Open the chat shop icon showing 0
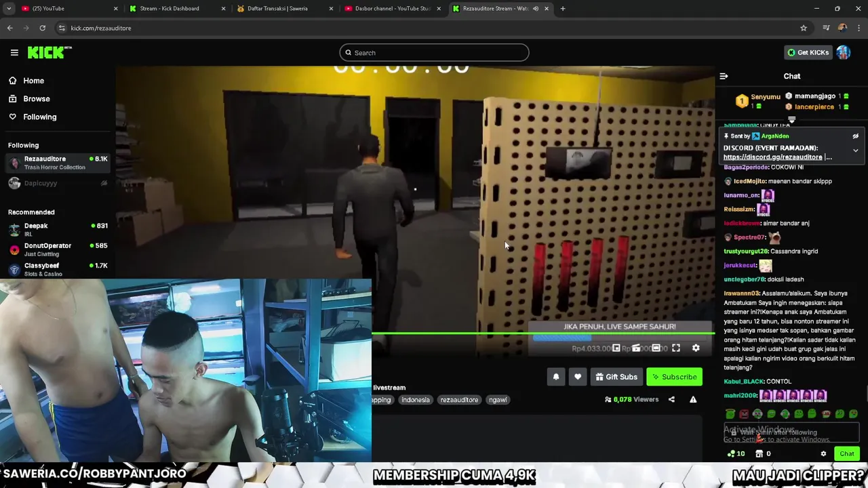Viewport: 868px width, 488px height. (763, 454)
